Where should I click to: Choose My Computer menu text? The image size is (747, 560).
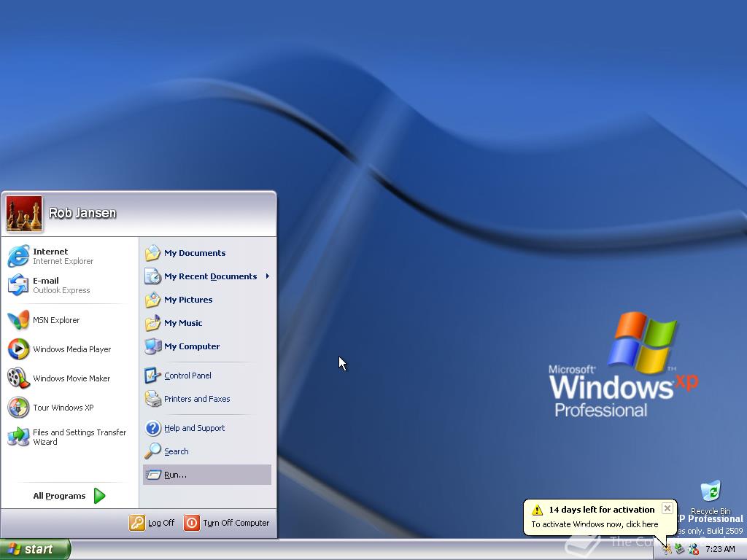(192, 346)
